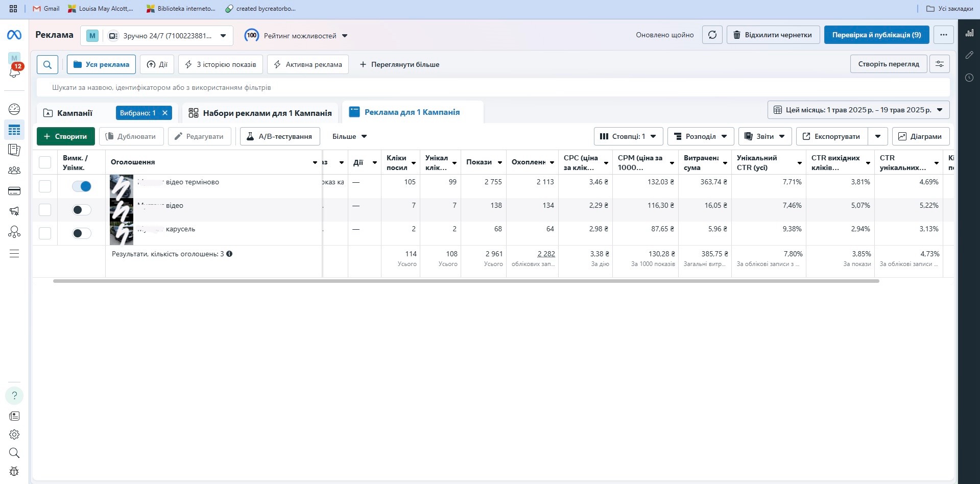Select the Реклама для 1 Кампанія tab
Viewport: 980px width, 484px height.
pyautogui.click(x=412, y=112)
